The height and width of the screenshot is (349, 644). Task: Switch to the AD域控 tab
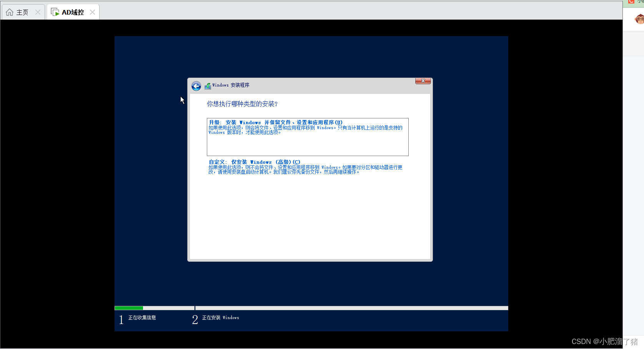pyautogui.click(x=73, y=12)
